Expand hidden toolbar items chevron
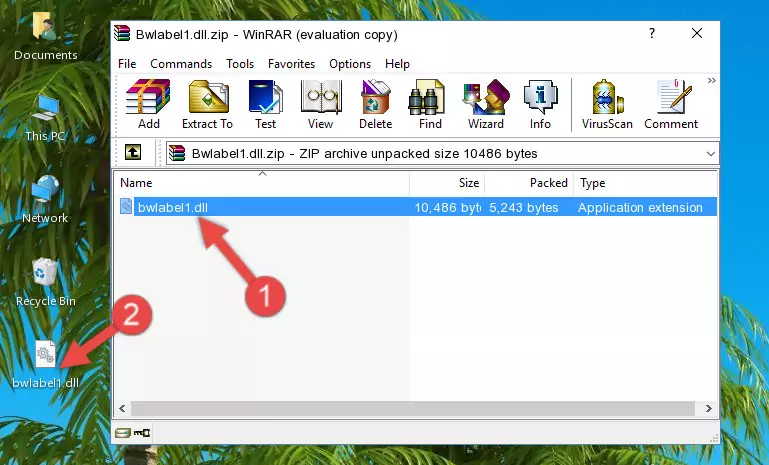This screenshot has height=465, width=769. tap(712, 80)
